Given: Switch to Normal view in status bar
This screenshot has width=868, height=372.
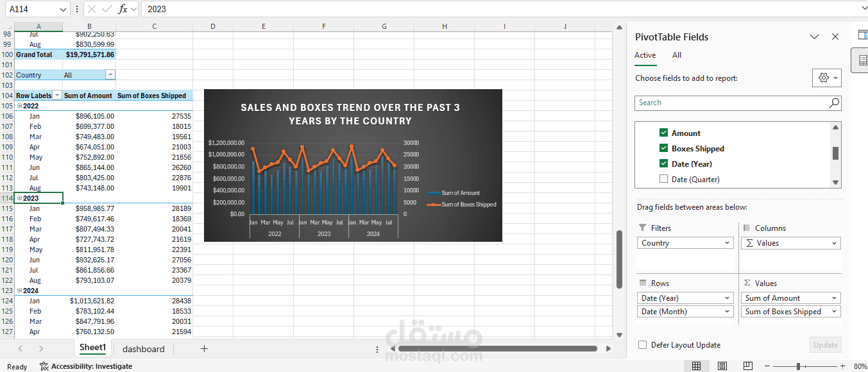Looking at the screenshot, I should pyautogui.click(x=696, y=366).
